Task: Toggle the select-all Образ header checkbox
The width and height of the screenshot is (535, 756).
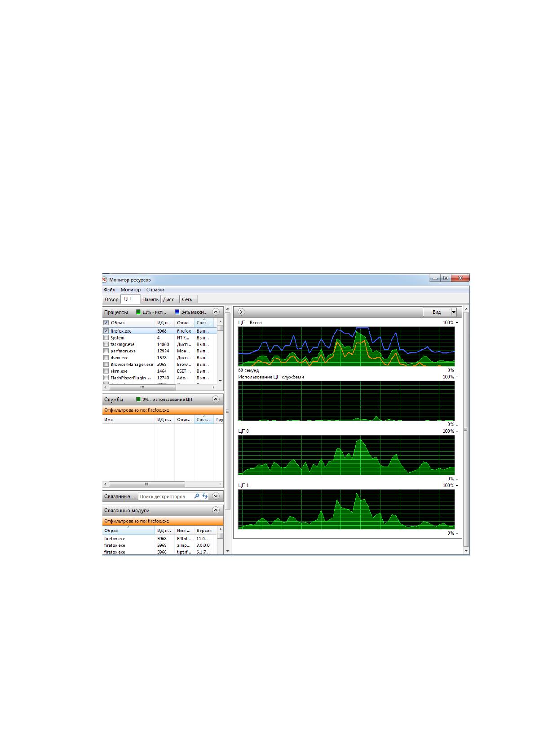Action: tap(106, 322)
